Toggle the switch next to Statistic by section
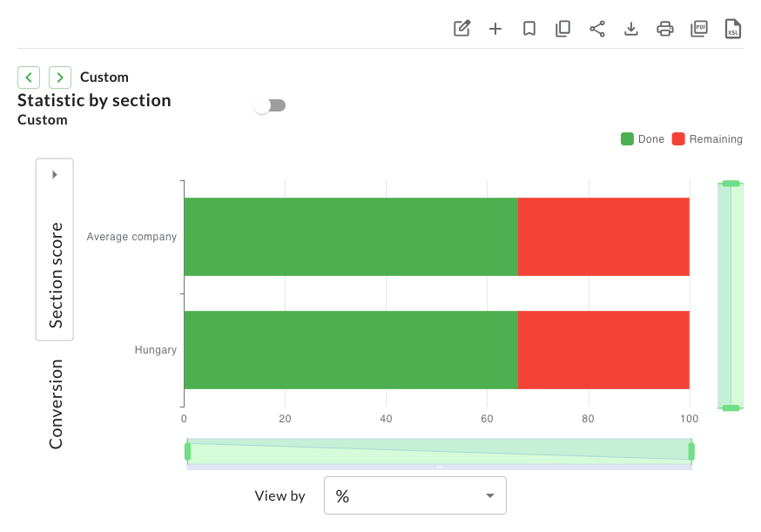Screen dimensions: 761x532 [270, 105]
